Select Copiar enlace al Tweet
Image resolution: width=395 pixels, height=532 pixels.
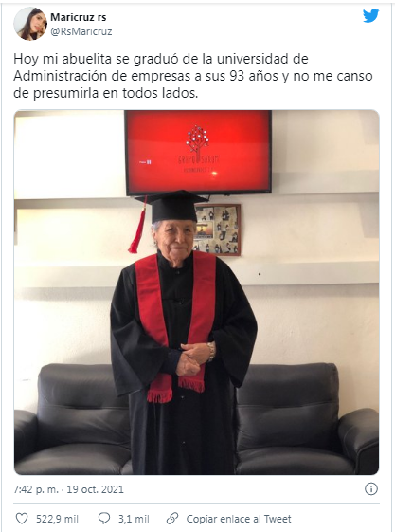(x=239, y=519)
